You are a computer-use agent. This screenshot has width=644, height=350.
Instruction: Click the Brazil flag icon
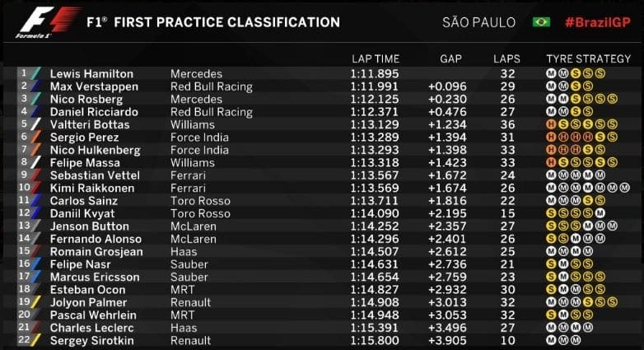pyautogui.click(x=541, y=21)
